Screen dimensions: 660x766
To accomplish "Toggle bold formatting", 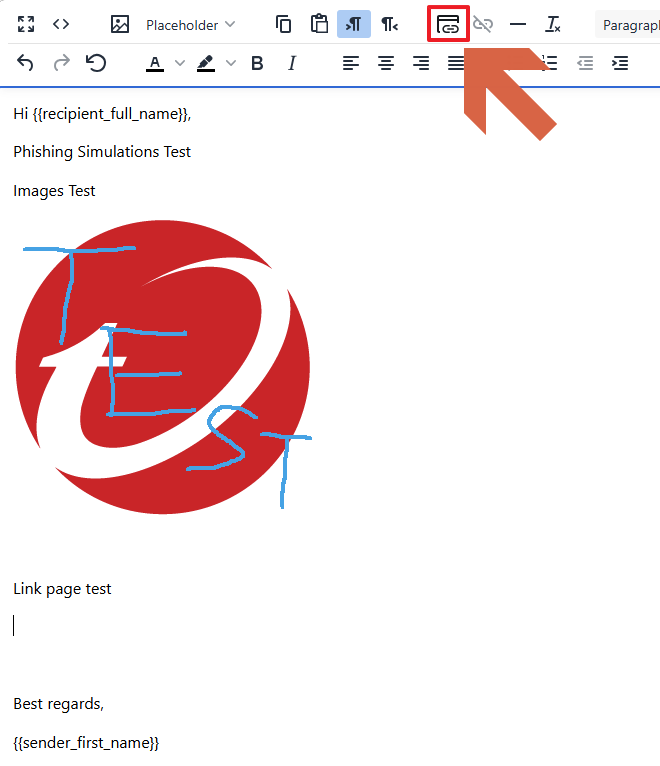I will 257,63.
